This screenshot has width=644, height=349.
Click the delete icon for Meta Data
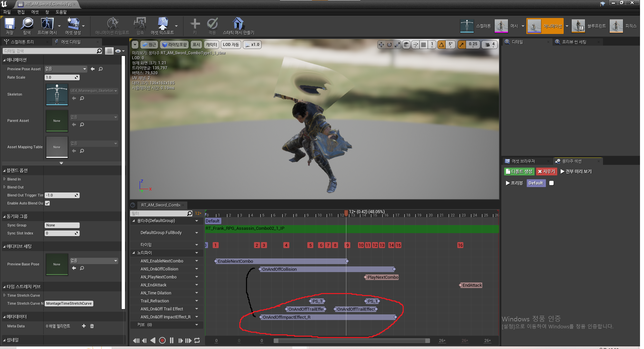tap(92, 326)
